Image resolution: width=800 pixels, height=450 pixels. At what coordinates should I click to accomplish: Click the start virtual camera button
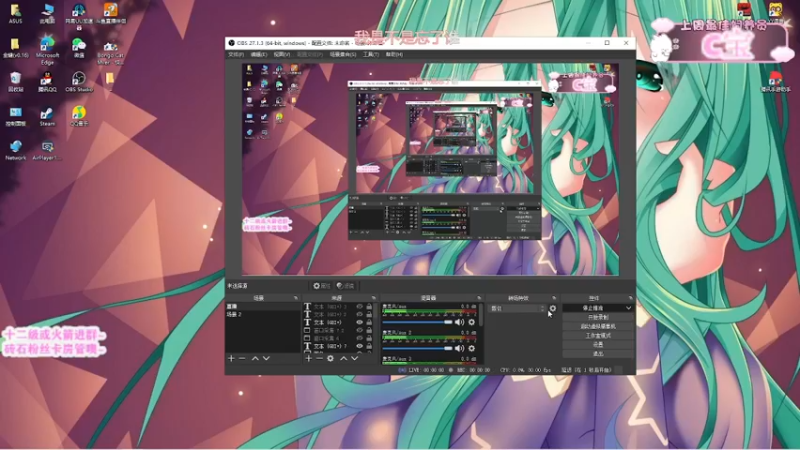tap(598, 327)
